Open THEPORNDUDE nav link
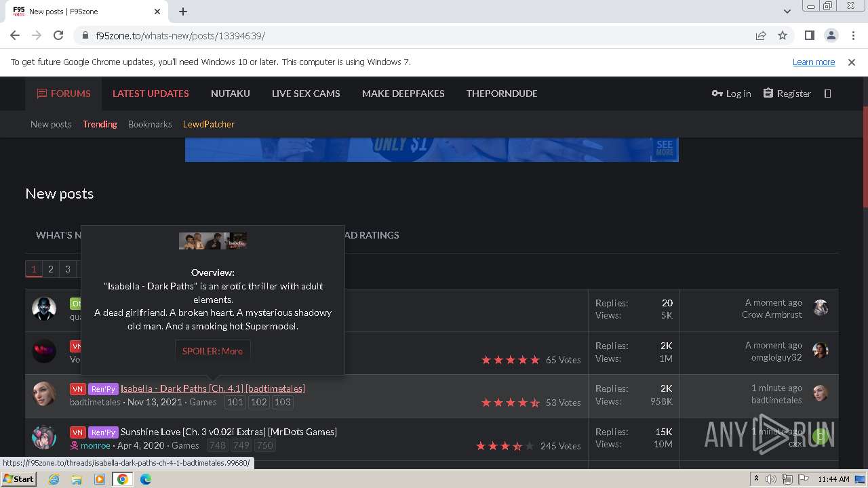This screenshot has height=488, width=868. tap(502, 94)
